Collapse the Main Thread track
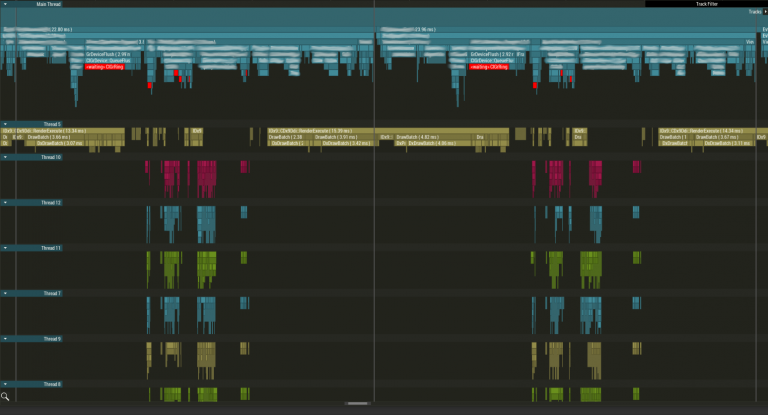Image resolution: width=768 pixels, height=415 pixels. [x=5, y=4]
